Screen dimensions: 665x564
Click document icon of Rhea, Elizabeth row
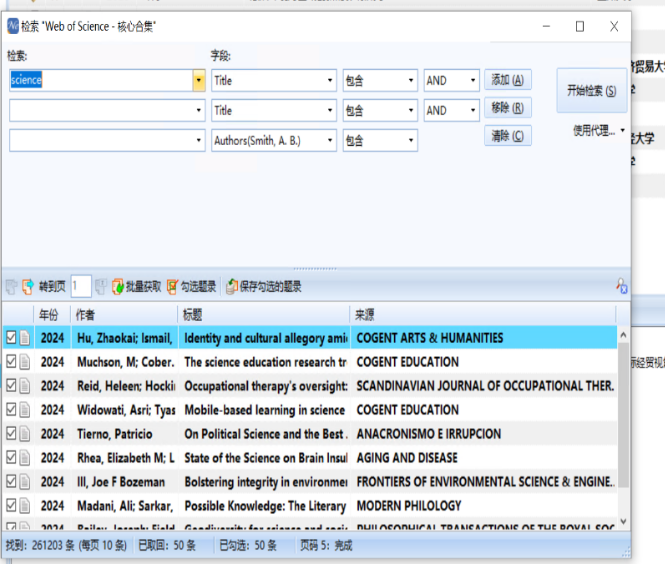(x=25, y=458)
